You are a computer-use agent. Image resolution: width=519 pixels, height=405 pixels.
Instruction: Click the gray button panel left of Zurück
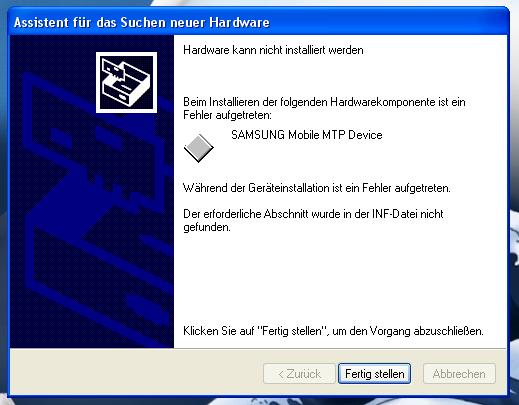[137, 373]
